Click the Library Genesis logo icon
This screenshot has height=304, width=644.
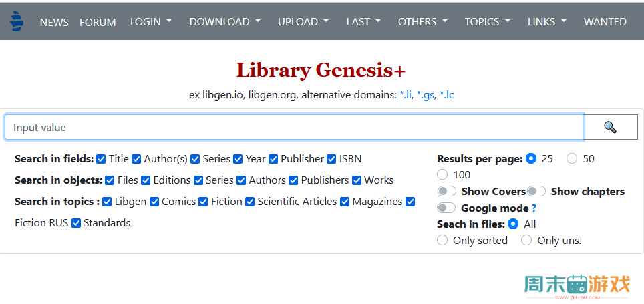coord(17,21)
